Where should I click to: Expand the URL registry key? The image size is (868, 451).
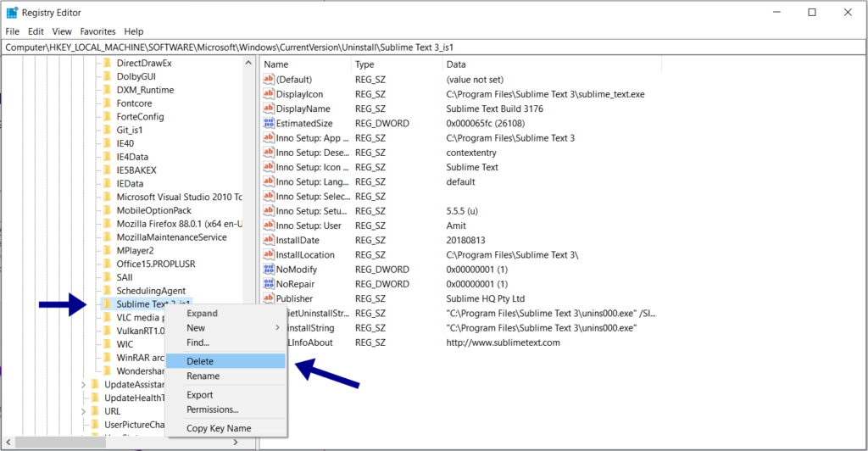pyautogui.click(x=82, y=411)
